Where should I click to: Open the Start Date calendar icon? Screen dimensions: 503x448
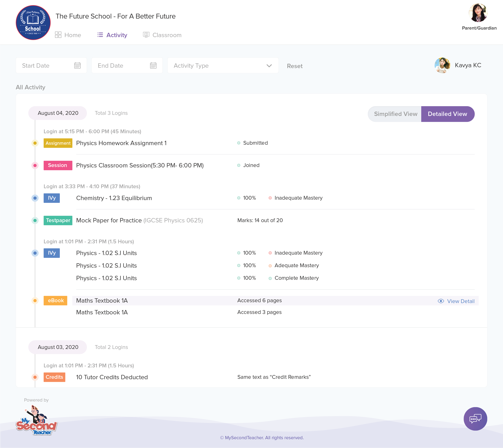[78, 65]
